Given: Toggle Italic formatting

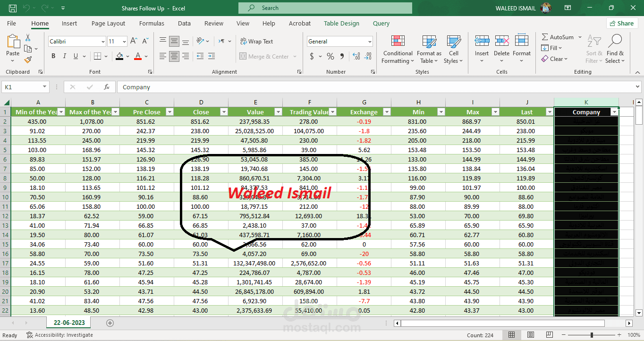Looking at the screenshot, I should point(65,56).
